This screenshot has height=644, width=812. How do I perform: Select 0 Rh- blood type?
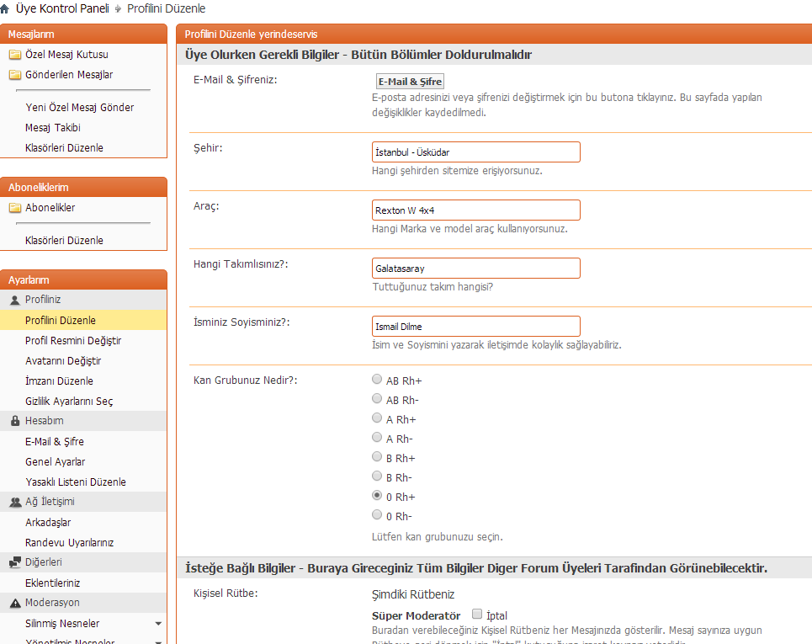(377, 514)
